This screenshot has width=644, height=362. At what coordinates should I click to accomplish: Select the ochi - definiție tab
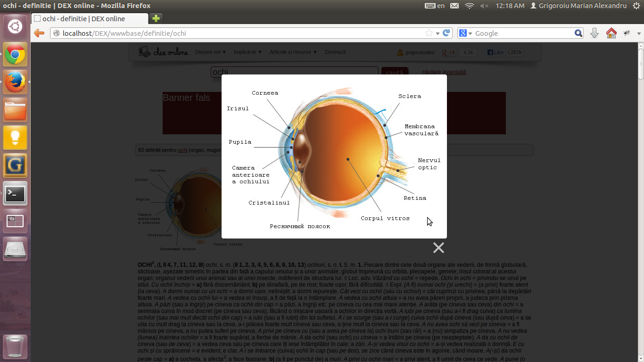click(x=90, y=19)
